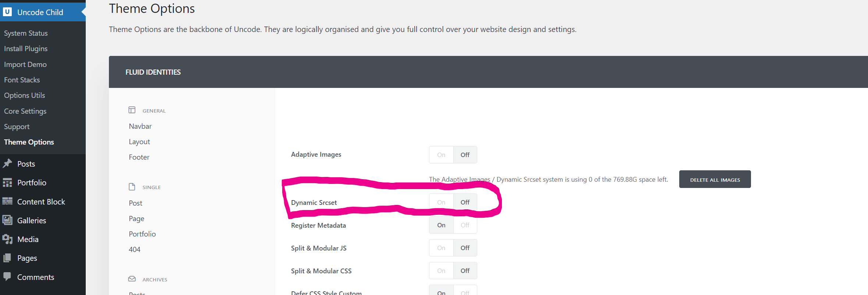The width and height of the screenshot is (868, 295).
Task: Click the Theme Options page title
Action: pyautogui.click(x=152, y=8)
